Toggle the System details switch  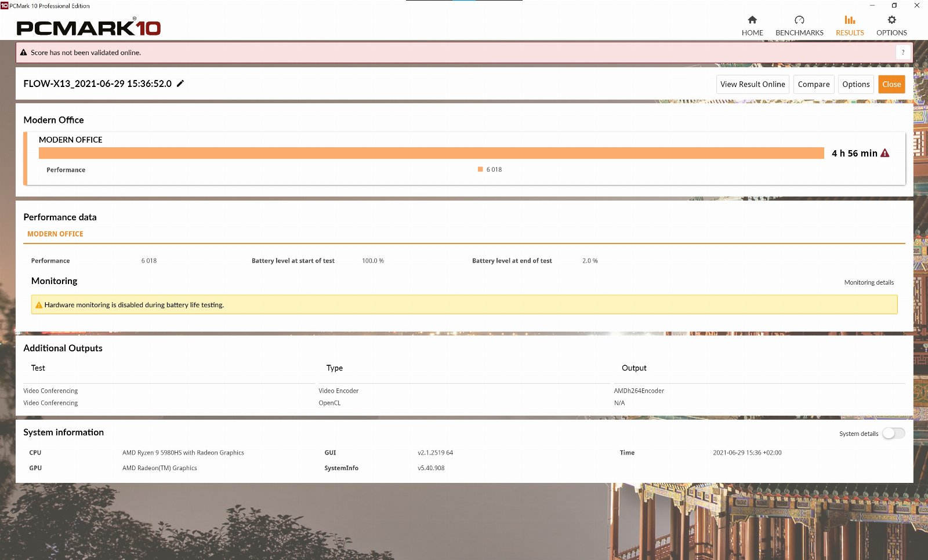coord(893,434)
